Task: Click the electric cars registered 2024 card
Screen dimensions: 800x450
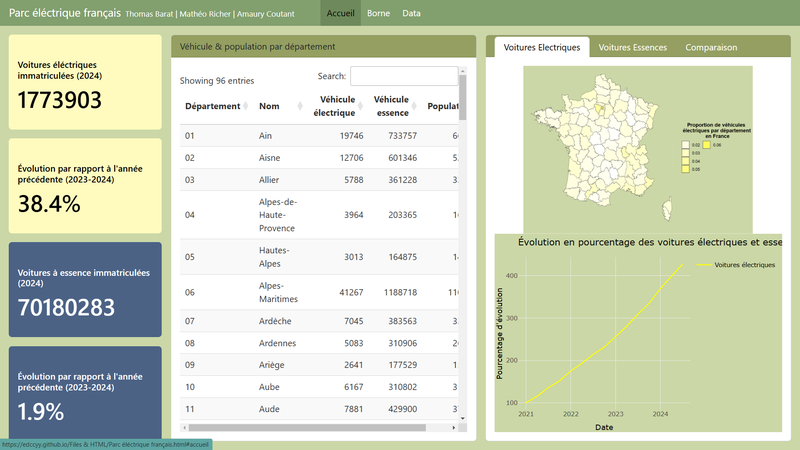Action: 85,84
